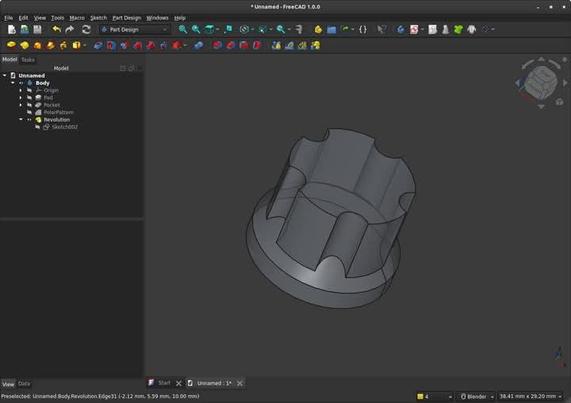Viewport: 571px width, 403px height.
Task: Select the Linear Pattern tool
Action: [x=290, y=45]
